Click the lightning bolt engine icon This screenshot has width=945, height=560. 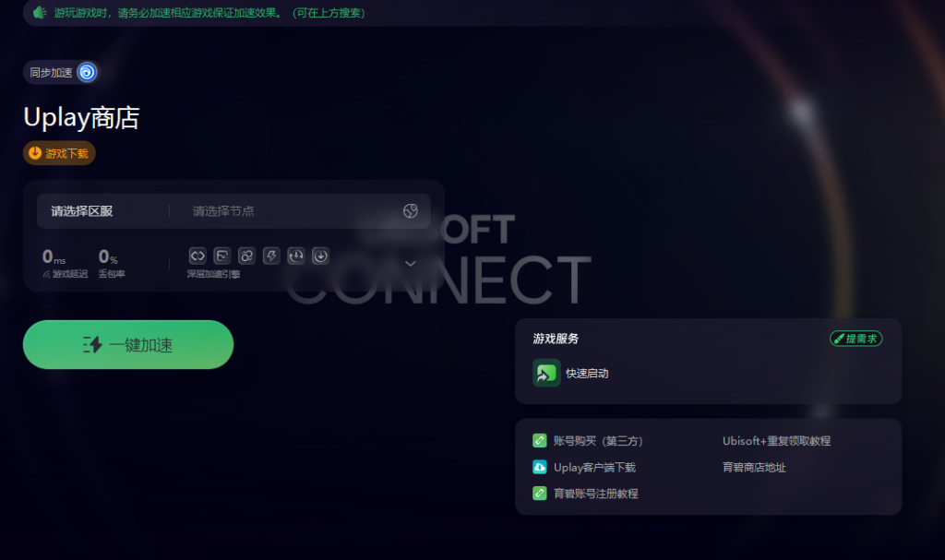click(x=271, y=256)
